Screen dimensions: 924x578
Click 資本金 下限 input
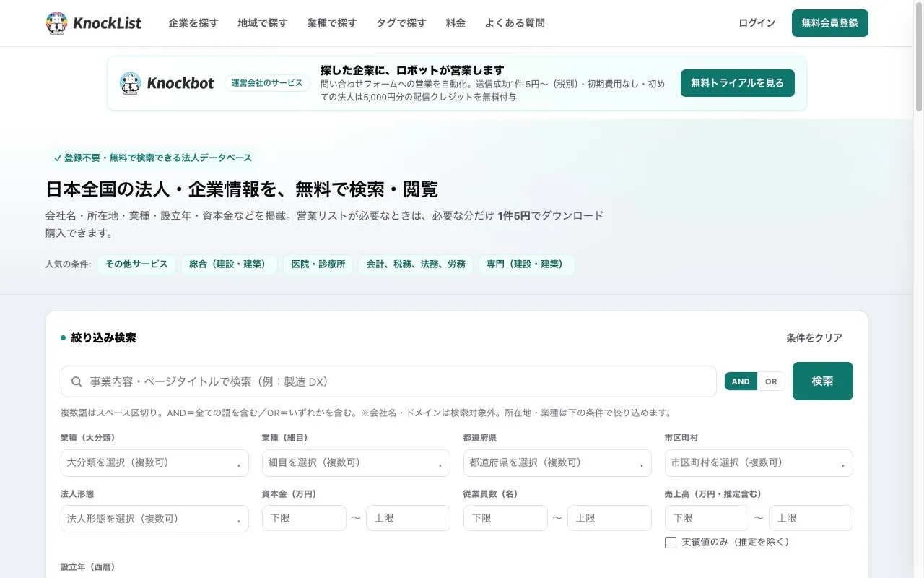pyautogui.click(x=304, y=519)
